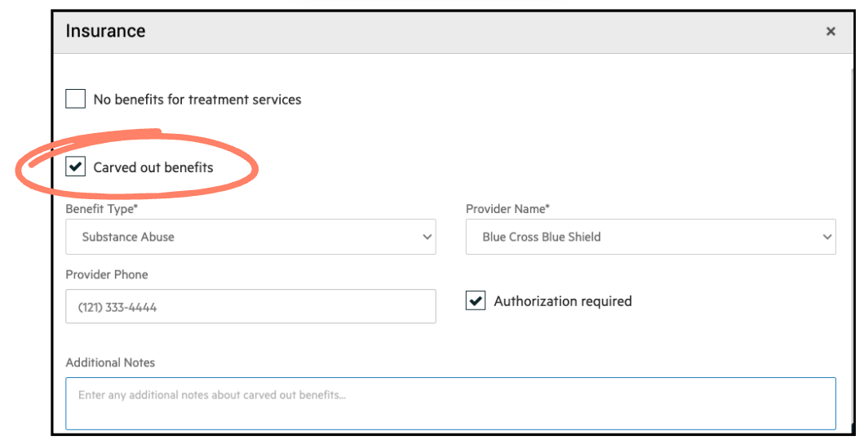Click the Substance Abuse selected value

point(128,238)
